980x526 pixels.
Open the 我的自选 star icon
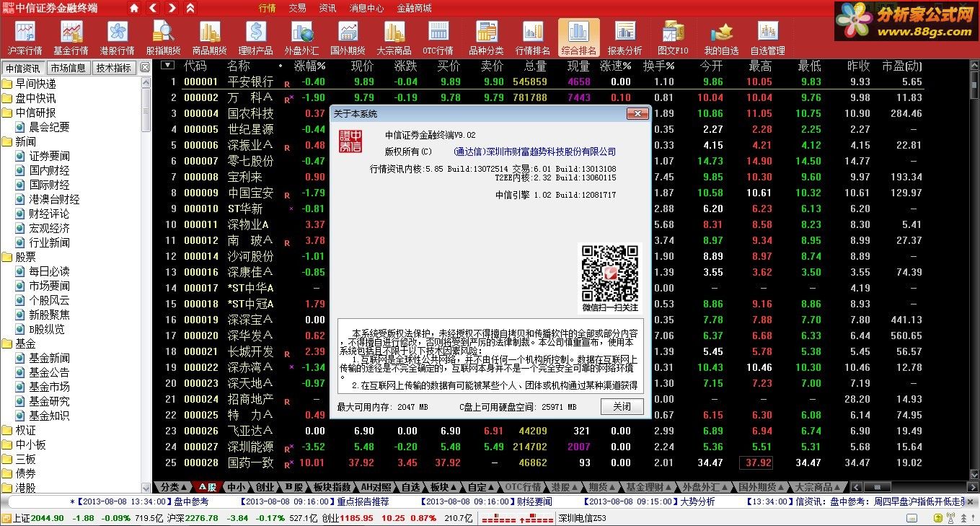pyautogui.click(x=721, y=38)
